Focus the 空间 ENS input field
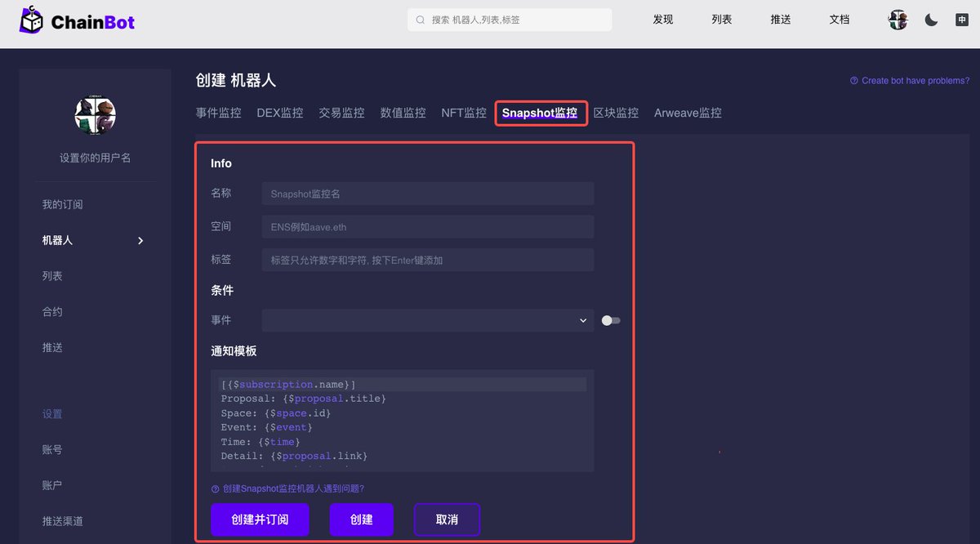This screenshot has height=544, width=980. click(428, 226)
